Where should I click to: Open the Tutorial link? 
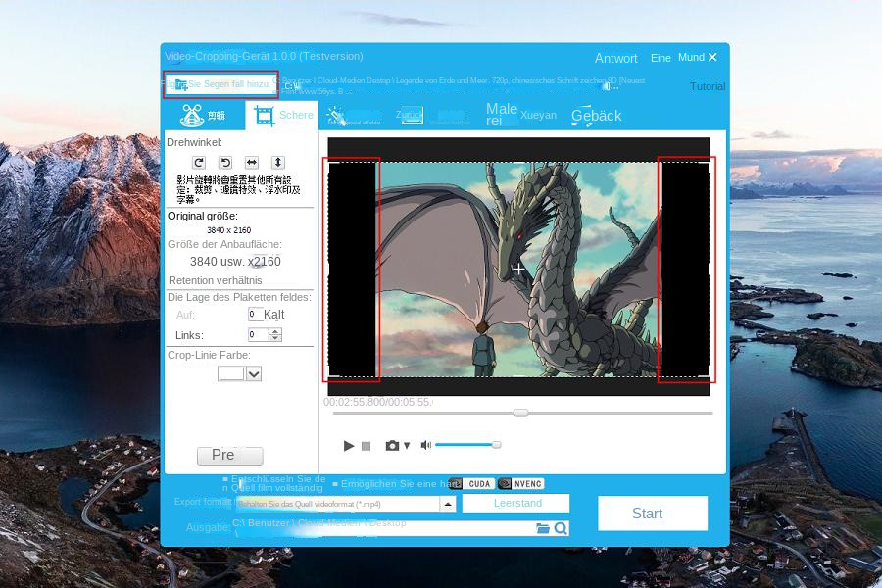pyautogui.click(x=707, y=86)
